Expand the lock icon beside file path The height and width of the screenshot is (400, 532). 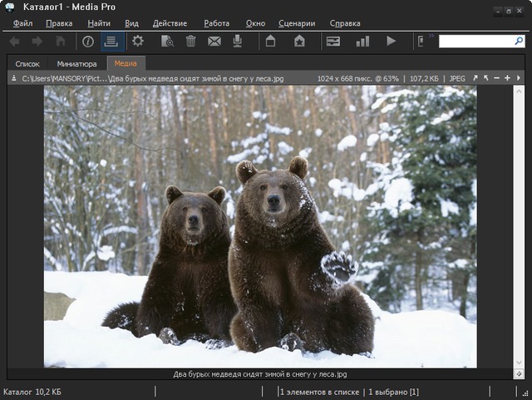[12, 78]
